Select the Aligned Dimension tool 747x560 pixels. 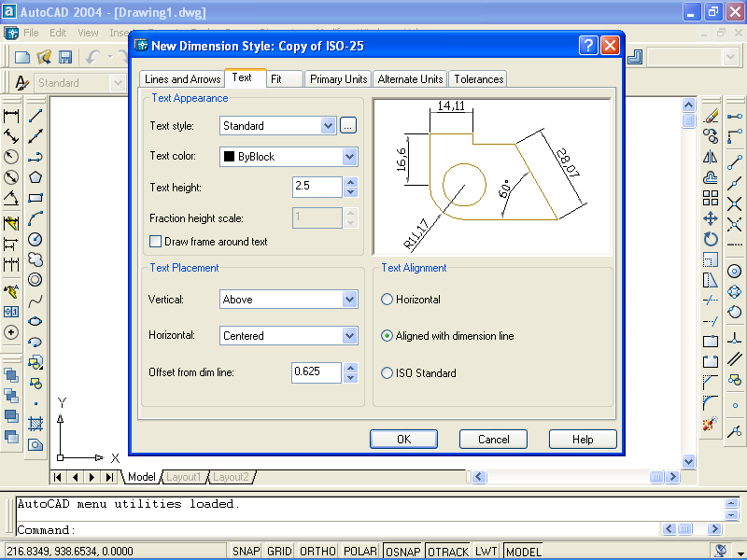(11, 136)
